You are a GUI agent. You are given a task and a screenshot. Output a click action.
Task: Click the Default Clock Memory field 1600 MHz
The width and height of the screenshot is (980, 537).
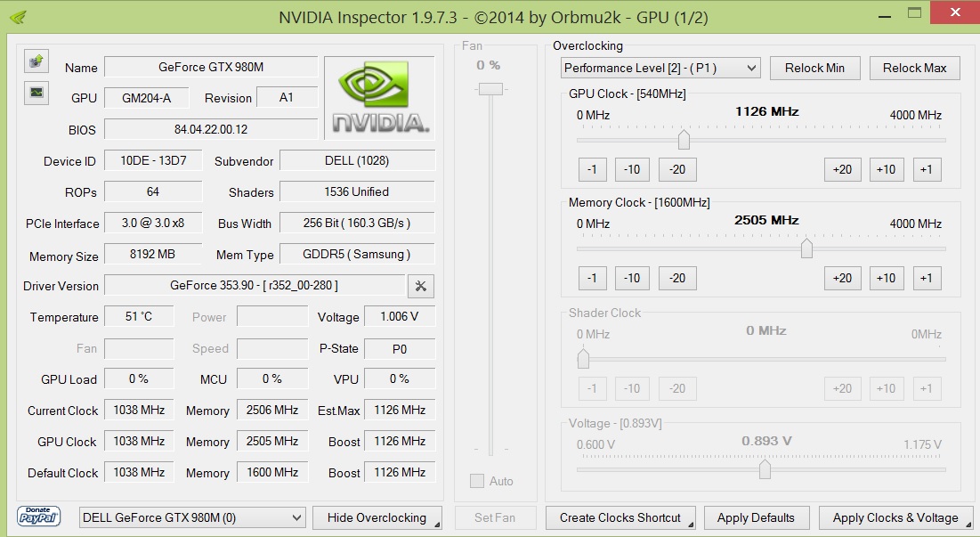pyautogui.click(x=272, y=473)
